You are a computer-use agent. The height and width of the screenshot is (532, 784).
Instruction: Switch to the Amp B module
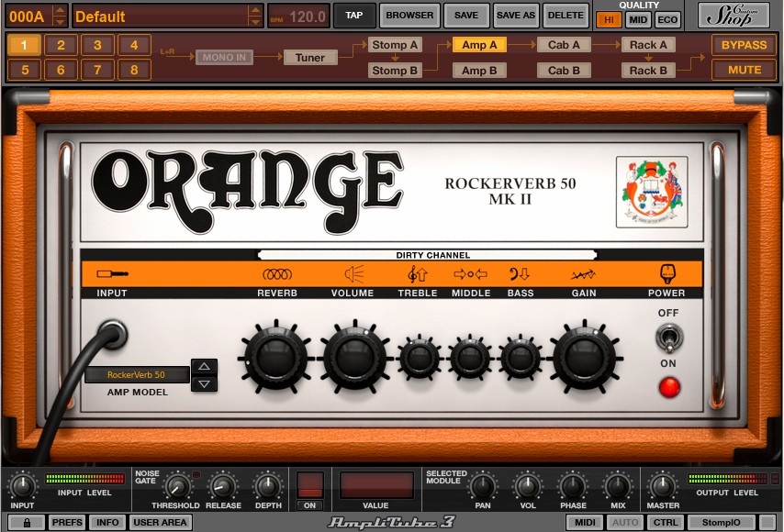(479, 71)
